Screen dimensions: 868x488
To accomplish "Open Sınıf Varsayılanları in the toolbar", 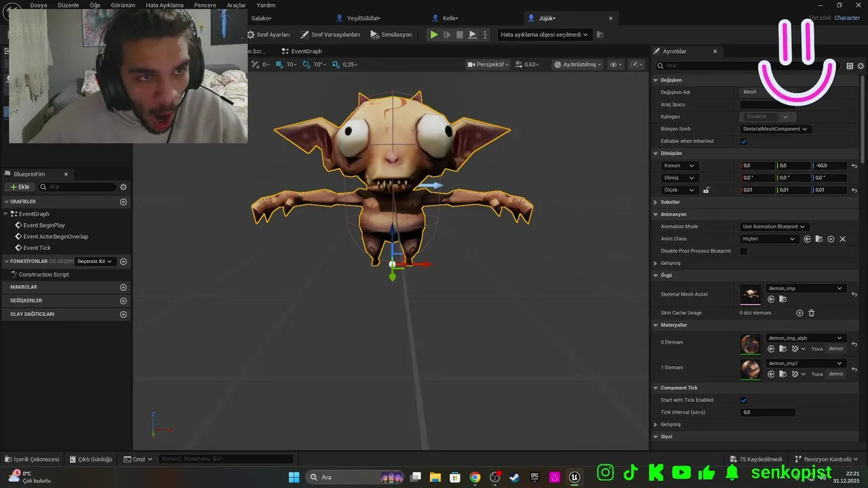I will point(330,35).
